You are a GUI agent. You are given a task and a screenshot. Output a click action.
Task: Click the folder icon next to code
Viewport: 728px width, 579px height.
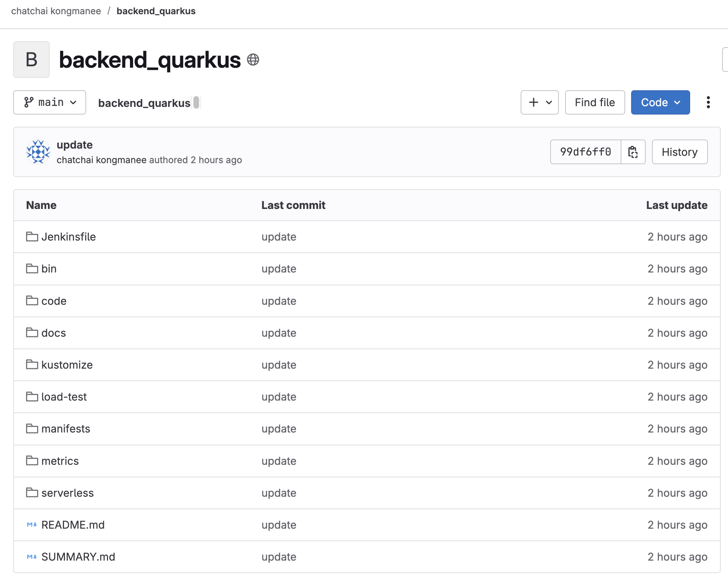tap(32, 301)
